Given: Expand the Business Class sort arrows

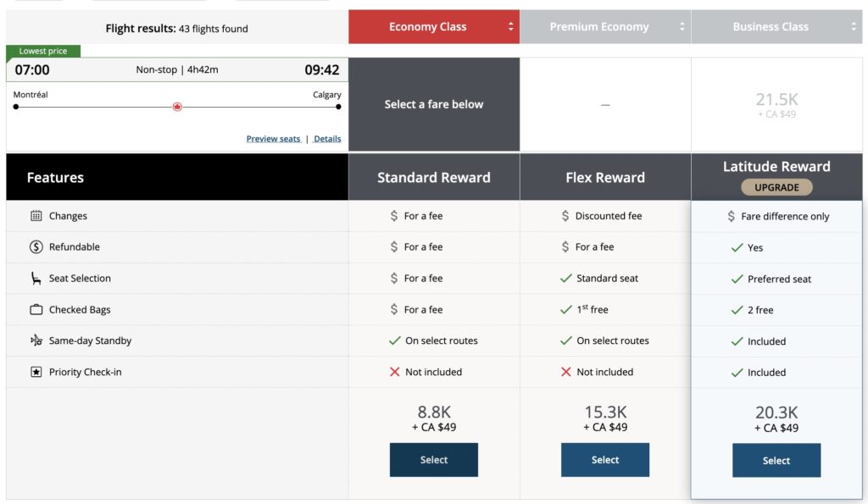Looking at the screenshot, I should pos(854,27).
